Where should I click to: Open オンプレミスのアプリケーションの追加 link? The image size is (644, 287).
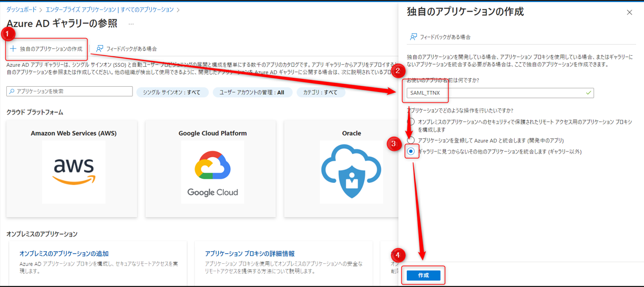(x=64, y=253)
